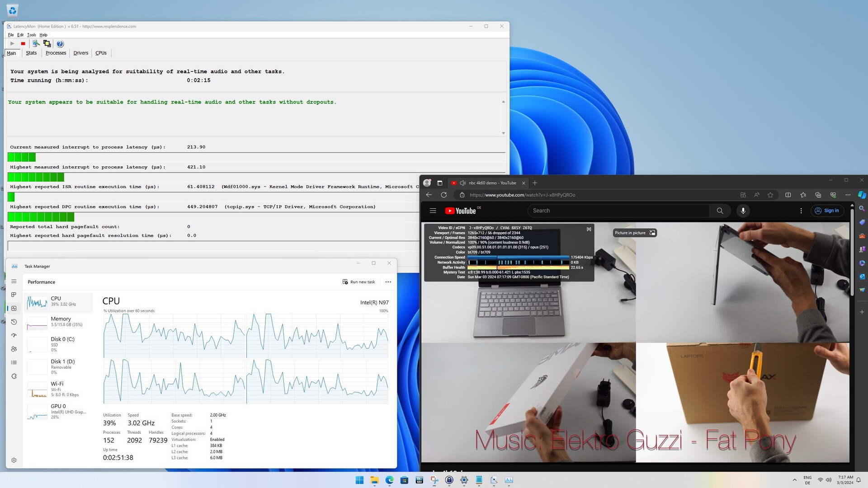Open Task Manager Services page icon
The image size is (868, 488).
click(14, 376)
